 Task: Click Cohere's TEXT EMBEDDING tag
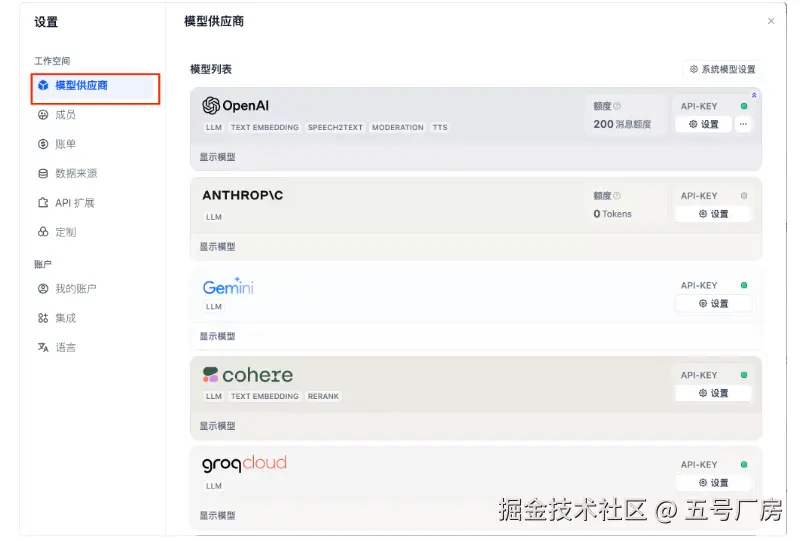(265, 396)
